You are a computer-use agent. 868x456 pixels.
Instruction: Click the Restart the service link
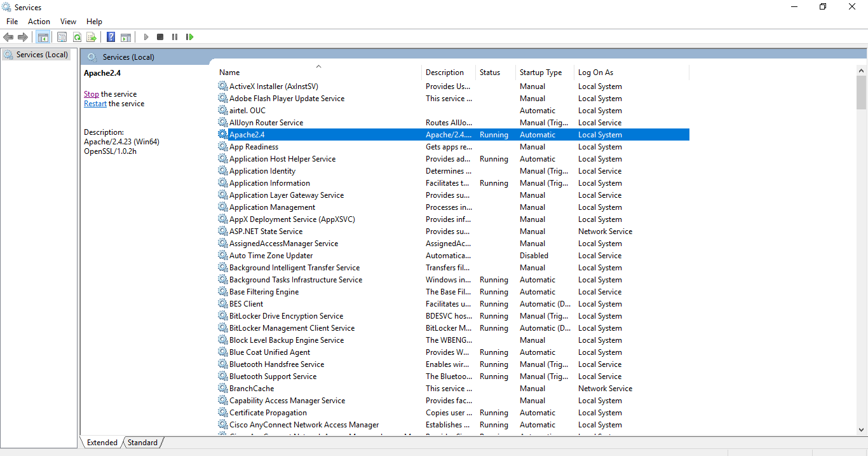click(95, 103)
